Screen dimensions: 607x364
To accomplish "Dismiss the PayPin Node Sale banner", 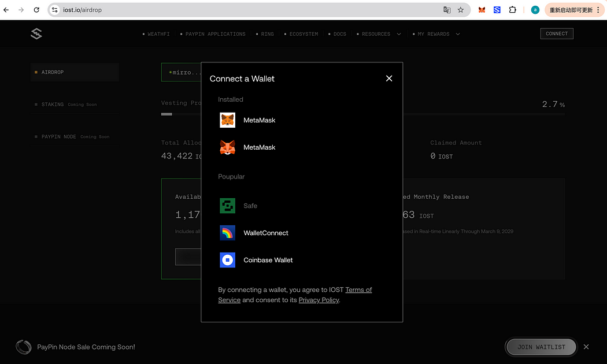I will [x=586, y=347].
